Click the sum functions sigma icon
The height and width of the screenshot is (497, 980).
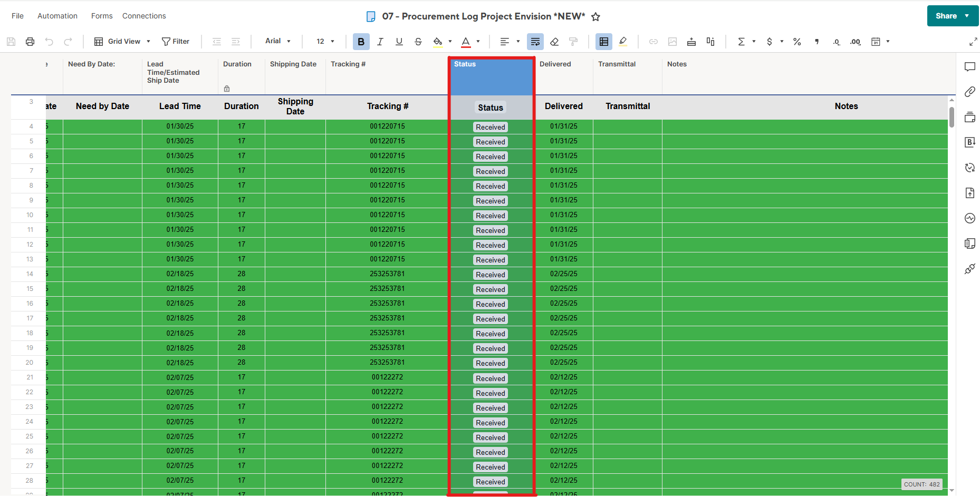point(741,42)
